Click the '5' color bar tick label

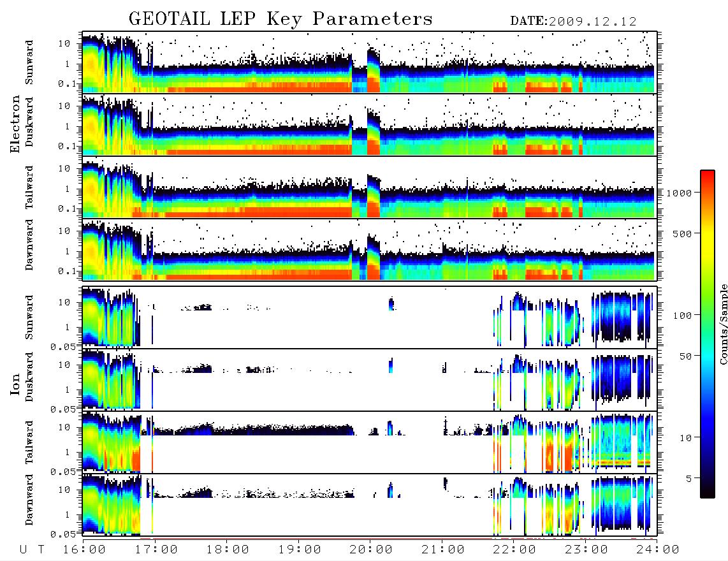689,478
